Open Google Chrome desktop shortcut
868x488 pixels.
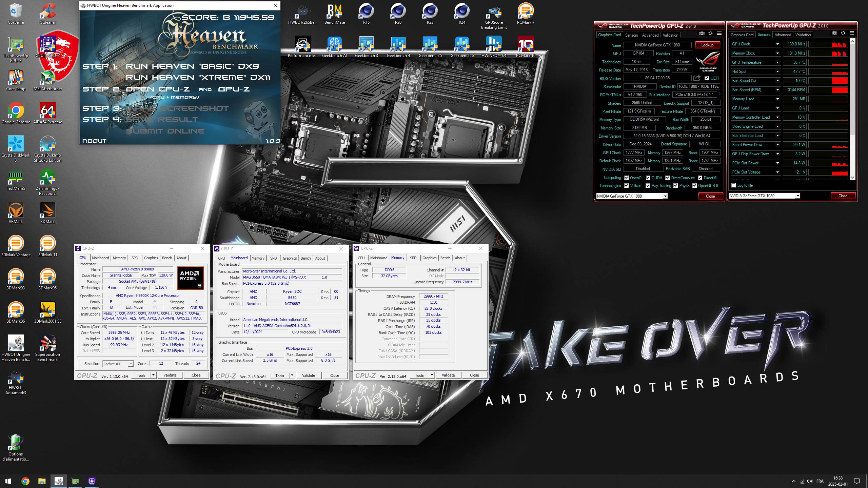pyautogui.click(x=16, y=113)
